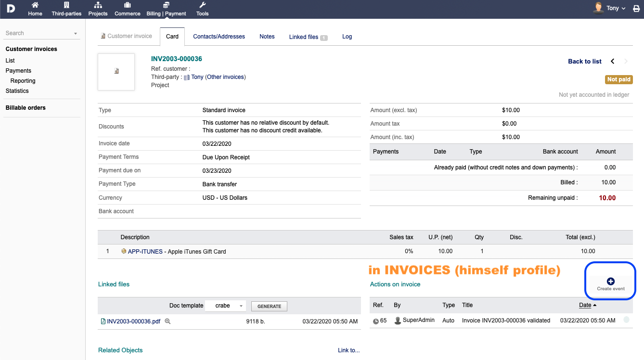This screenshot has height=360, width=644.
Task: Open the Tony user menu dropdown
Action: [609, 8]
